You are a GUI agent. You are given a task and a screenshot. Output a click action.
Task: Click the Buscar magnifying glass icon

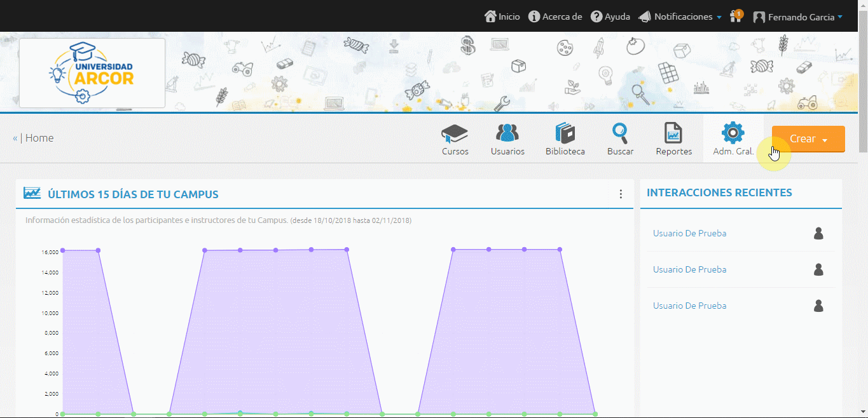[620, 133]
